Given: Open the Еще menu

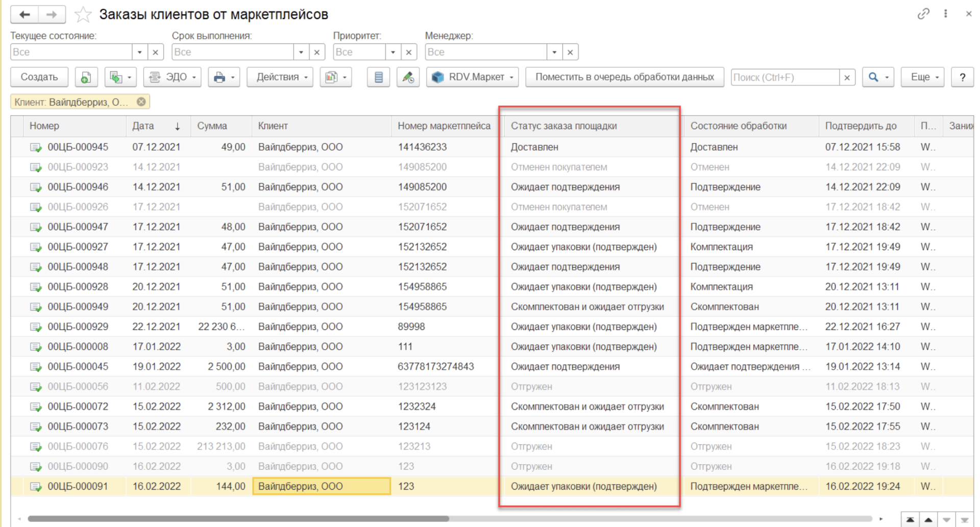Looking at the screenshot, I should click(x=922, y=77).
